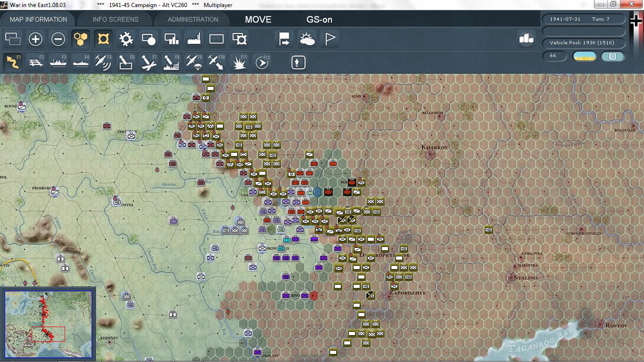The width and height of the screenshot is (644, 362).
Task: Select the red hexagon marker near Krivoi Rog
Action: (x=314, y=296)
